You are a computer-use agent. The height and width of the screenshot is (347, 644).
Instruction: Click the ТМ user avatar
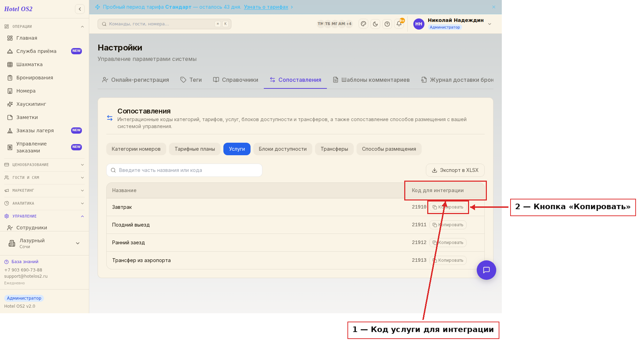(x=320, y=24)
